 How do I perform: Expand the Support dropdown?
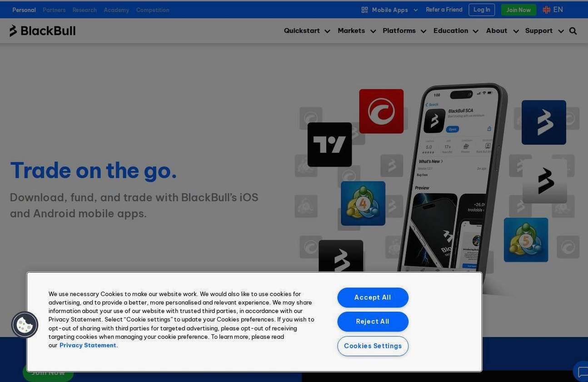pos(544,31)
